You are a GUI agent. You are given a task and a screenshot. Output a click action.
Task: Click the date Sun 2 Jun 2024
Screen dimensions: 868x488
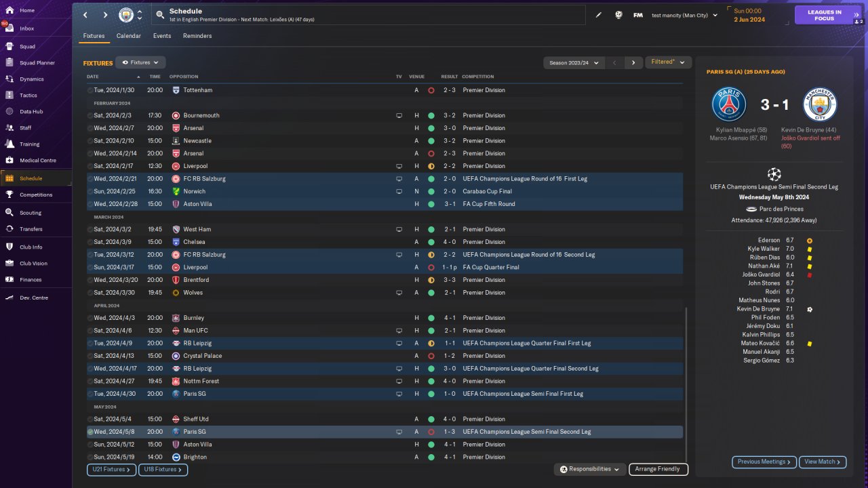click(749, 15)
